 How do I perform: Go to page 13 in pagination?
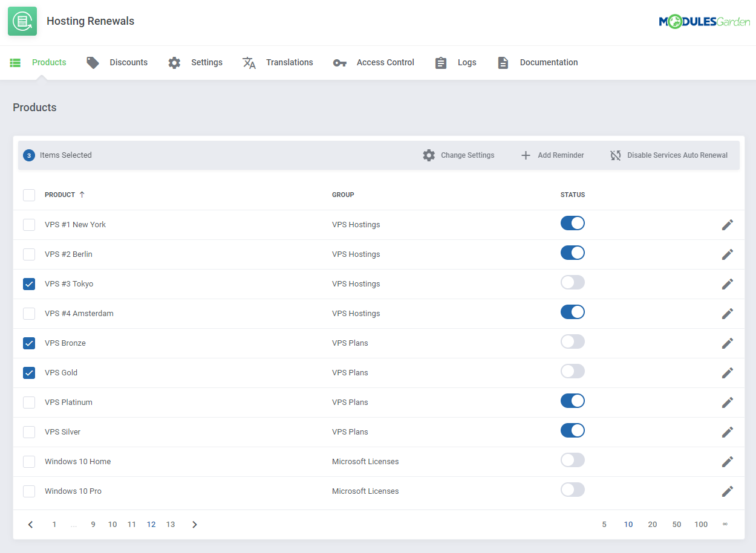click(171, 525)
